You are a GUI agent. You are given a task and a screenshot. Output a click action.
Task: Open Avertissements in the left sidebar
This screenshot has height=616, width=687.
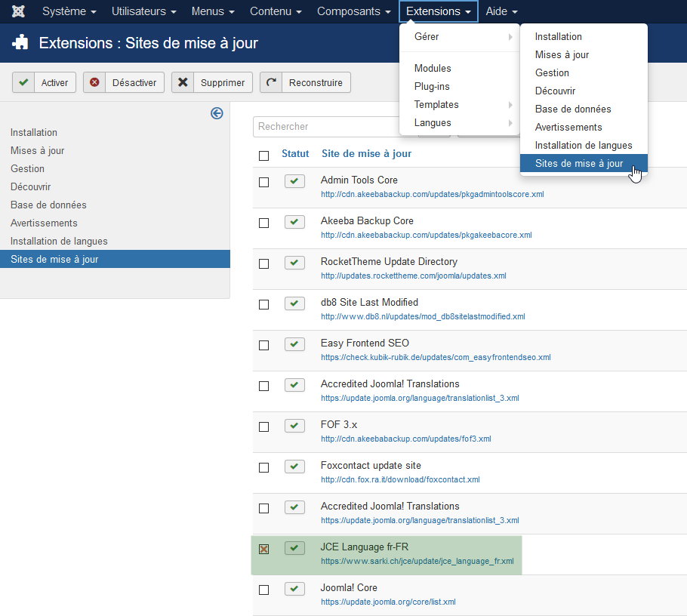44,223
